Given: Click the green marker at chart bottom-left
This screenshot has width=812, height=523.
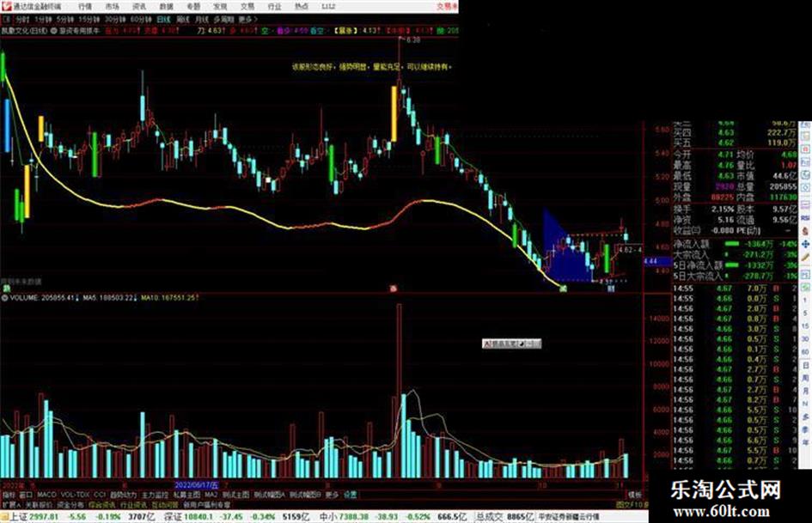Looking at the screenshot, I should 7,289.
